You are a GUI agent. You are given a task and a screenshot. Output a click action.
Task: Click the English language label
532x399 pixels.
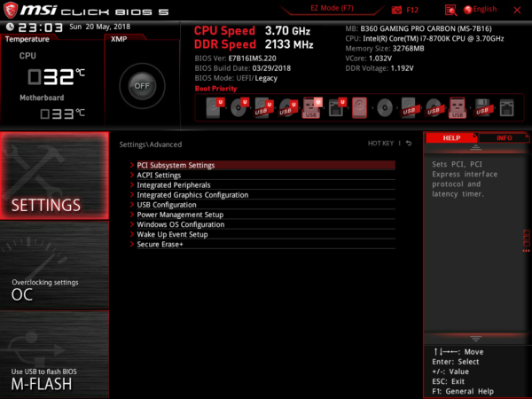[485, 9]
